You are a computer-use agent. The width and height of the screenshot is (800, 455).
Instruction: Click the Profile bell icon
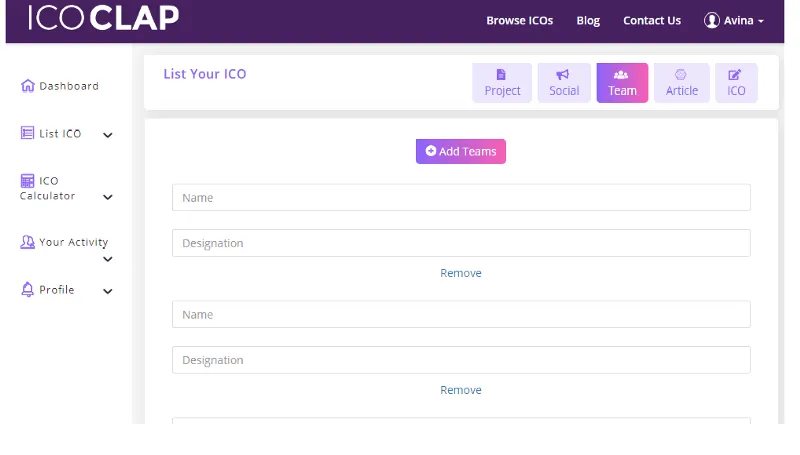pyautogui.click(x=28, y=289)
